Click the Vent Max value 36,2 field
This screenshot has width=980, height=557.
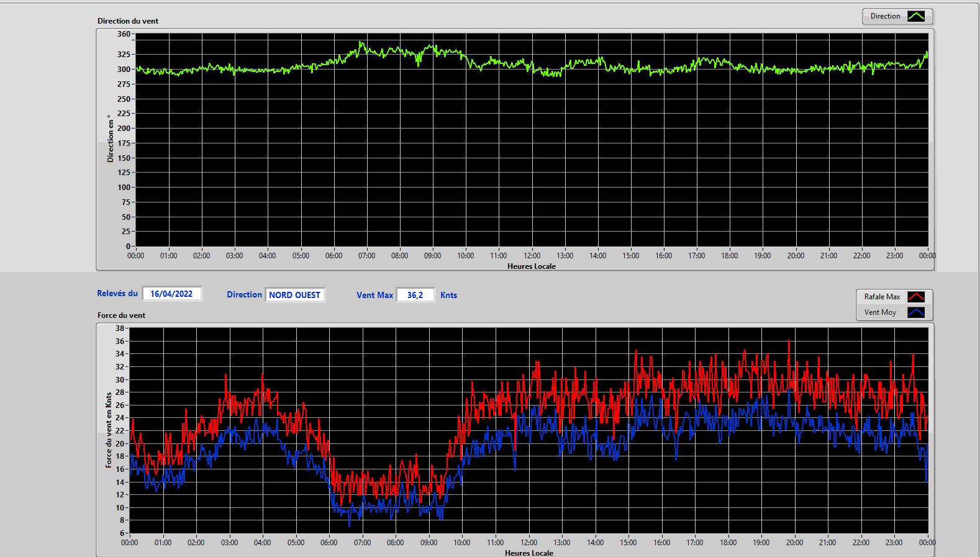(415, 295)
